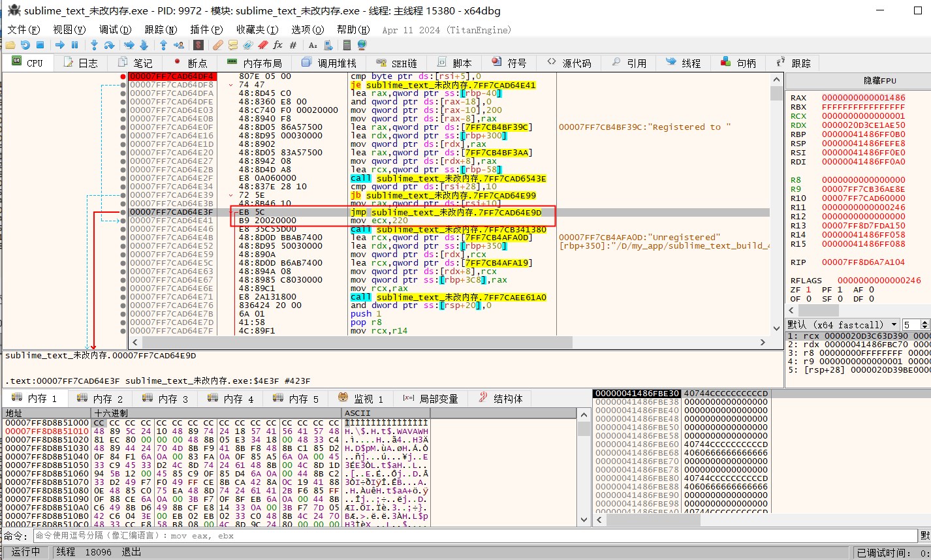
Task: Open the 跟踪(N) menu
Action: point(161,30)
